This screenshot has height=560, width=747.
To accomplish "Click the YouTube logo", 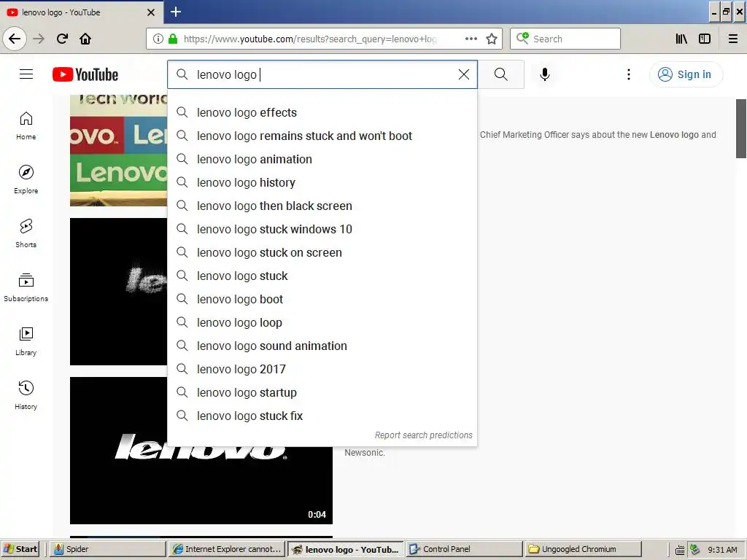I will (x=85, y=75).
